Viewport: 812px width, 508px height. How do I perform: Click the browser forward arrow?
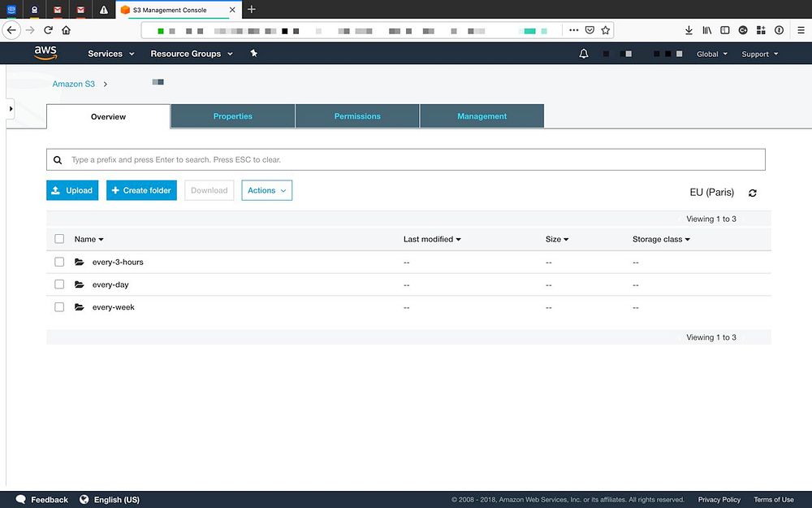tap(30, 30)
